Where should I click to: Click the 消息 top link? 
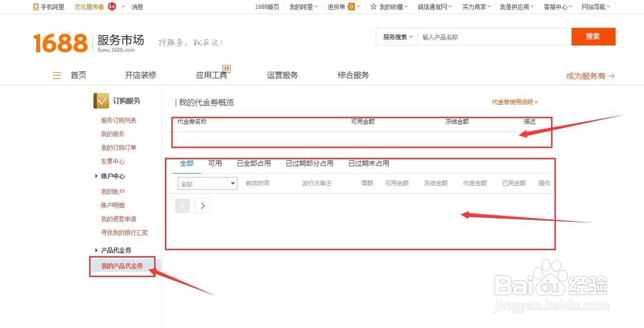pyautogui.click(x=137, y=6)
